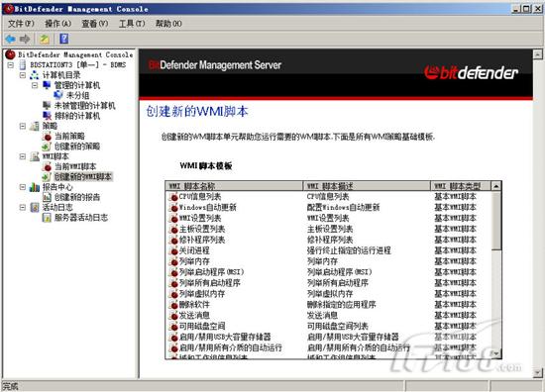Collapse the 管理的计算机 tree node
The image size is (545, 392).
point(35,85)
